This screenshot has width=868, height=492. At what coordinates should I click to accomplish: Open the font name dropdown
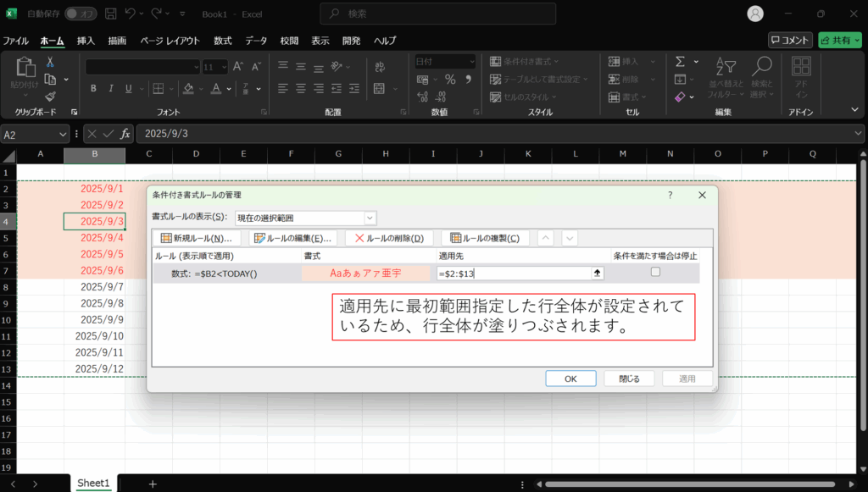tap(196, 67)
